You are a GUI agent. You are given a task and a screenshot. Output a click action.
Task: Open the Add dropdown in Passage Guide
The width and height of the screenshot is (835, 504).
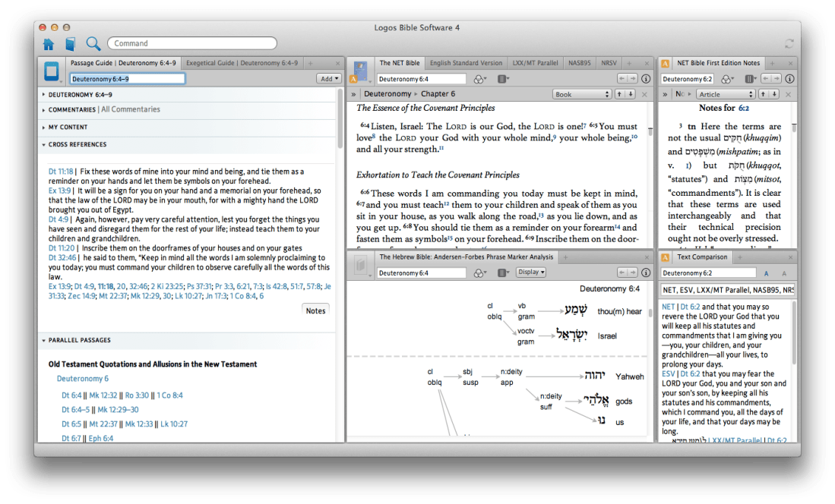(x=328, y=79)
